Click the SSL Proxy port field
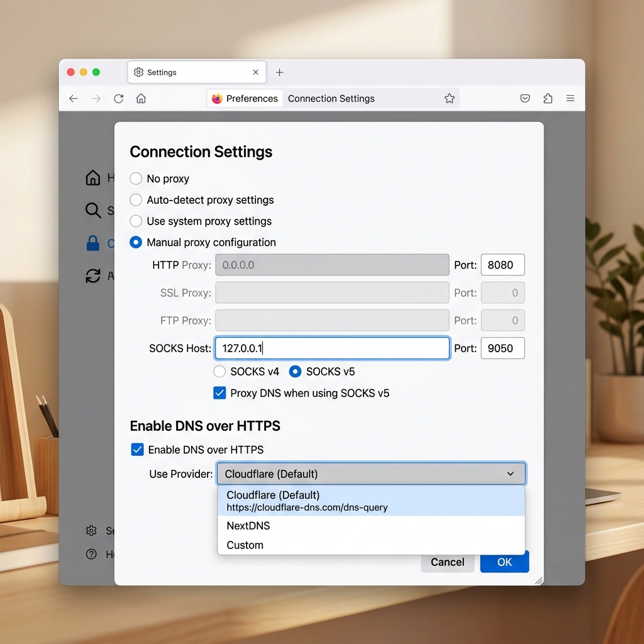 tap(502, 292)
